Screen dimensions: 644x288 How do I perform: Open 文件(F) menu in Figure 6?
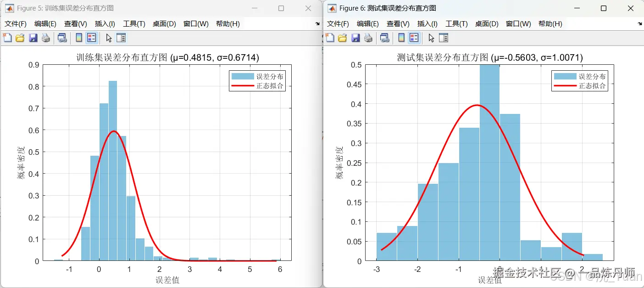(338, 24)
